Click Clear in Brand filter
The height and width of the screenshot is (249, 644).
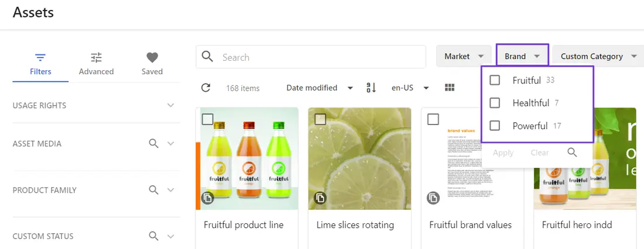(x=539, y=153)
